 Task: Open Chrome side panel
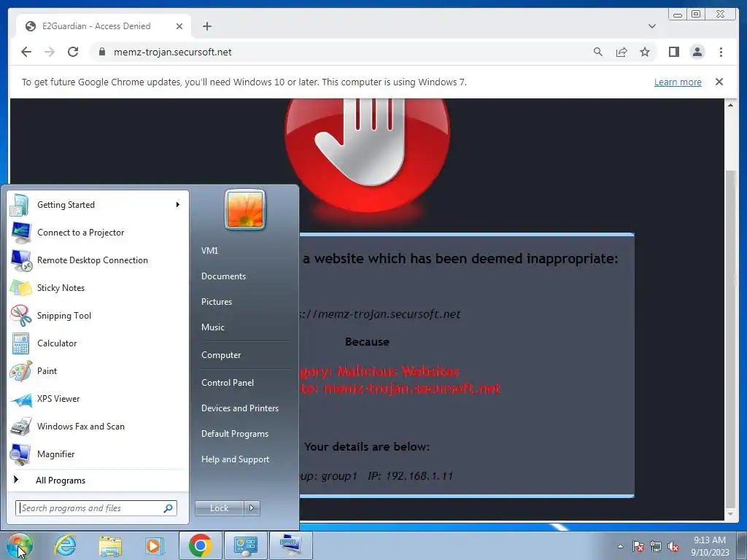(x=673, y=52)
